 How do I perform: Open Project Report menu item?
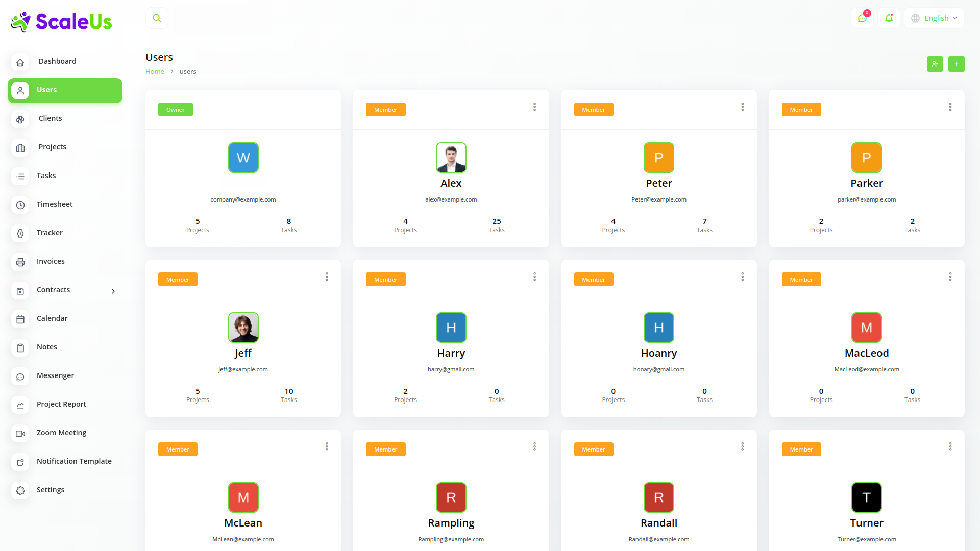[x=61, y=404]
